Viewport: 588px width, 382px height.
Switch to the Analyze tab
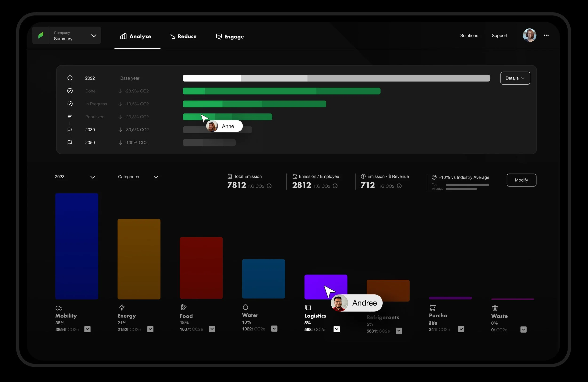click(136, 36)
